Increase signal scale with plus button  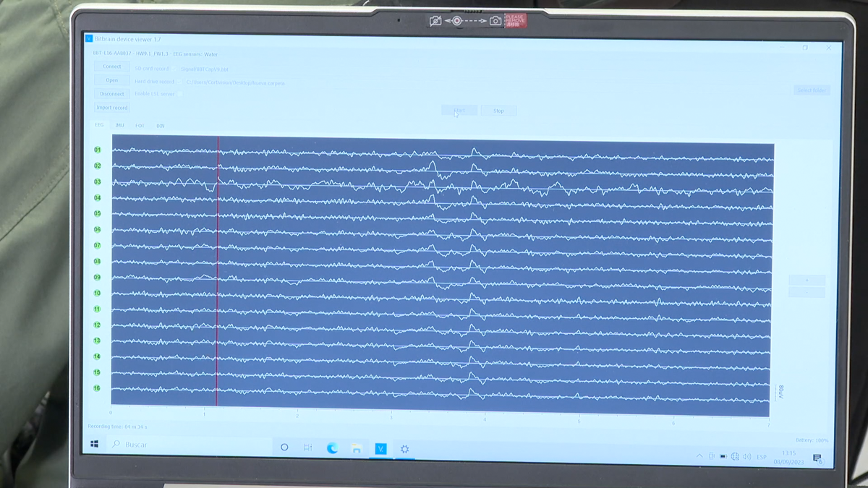coord(806,280)
